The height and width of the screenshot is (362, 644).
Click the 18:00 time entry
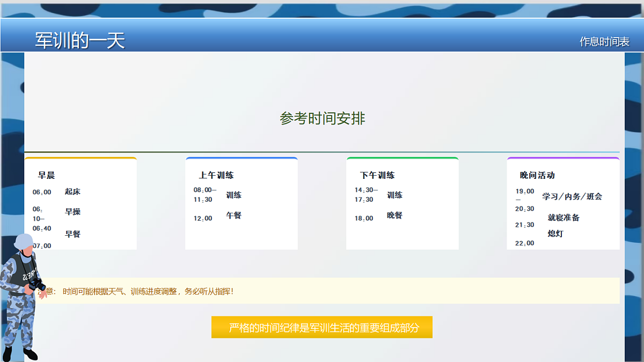pos(364,219)
